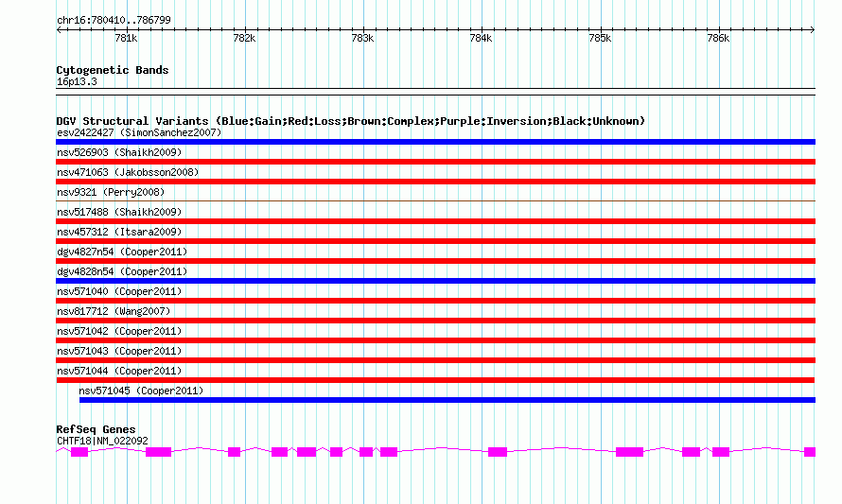842x504 pixels.
Task: Click the DGV Structural Variants track title
Action: [350, 121]
